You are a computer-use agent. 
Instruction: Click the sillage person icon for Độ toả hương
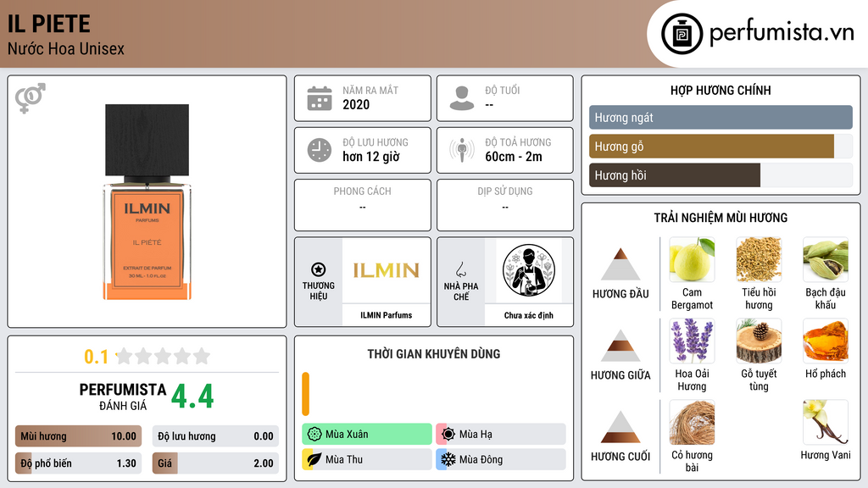(x=462, y=150)
